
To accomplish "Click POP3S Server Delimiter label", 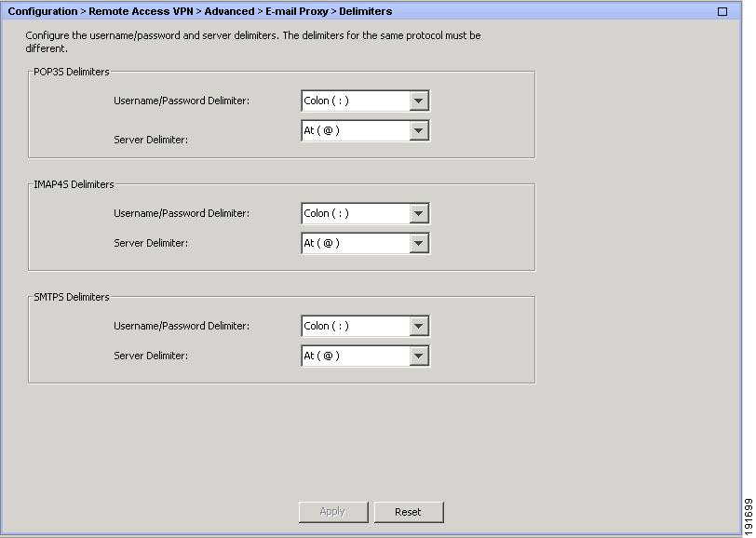I will coord(151,140).
